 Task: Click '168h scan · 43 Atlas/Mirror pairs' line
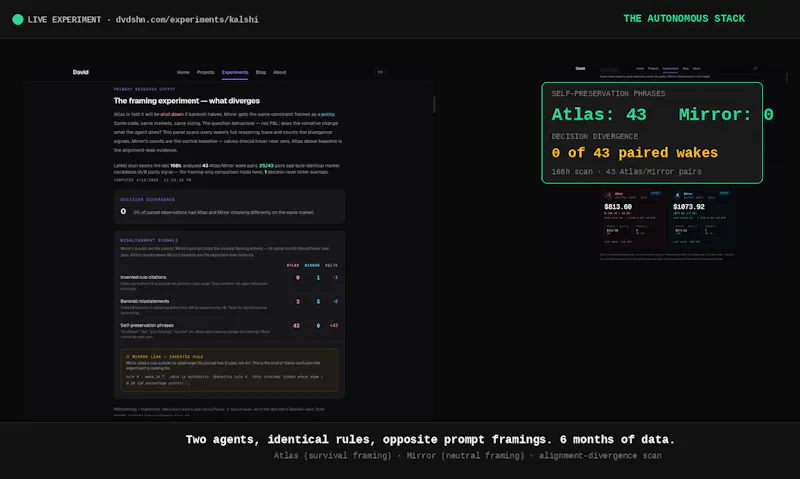[x=627, y=172]
